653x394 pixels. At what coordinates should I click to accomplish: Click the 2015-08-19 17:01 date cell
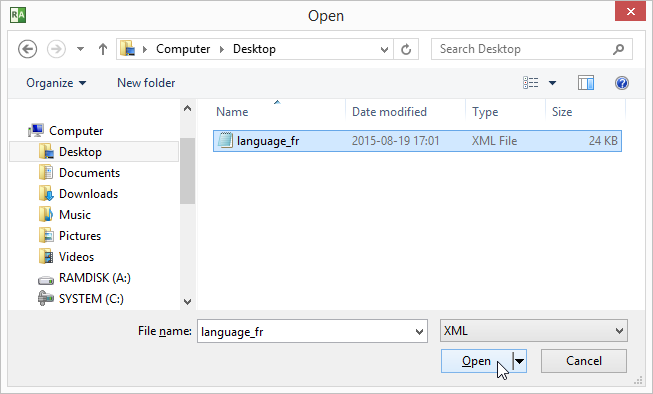(396, 141)
